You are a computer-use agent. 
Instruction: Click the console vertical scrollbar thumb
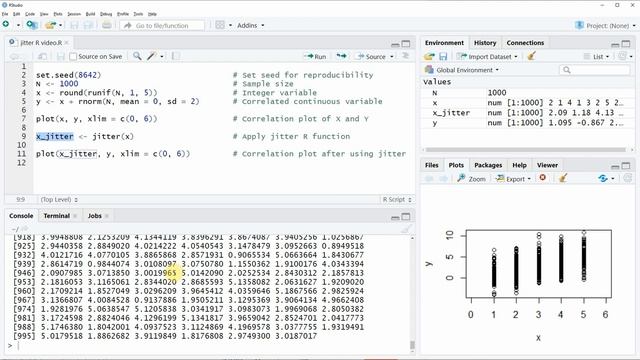pos(412,345)
